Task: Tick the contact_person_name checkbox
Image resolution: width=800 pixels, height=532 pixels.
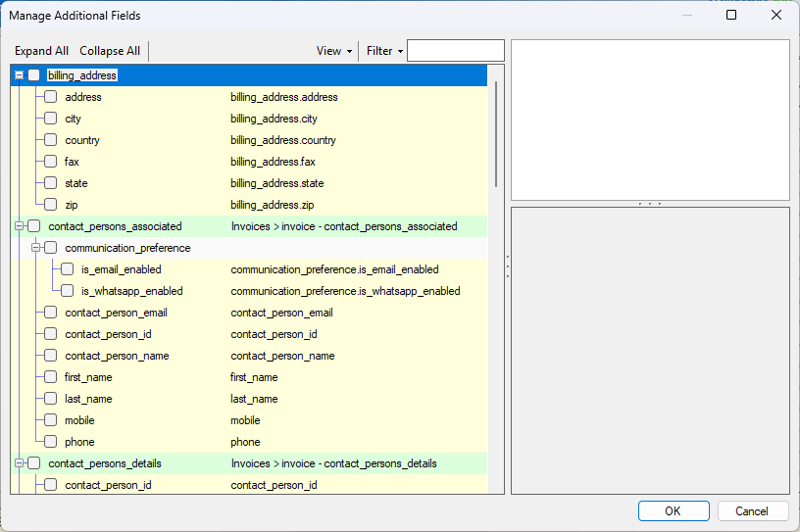Action: (51, 356)
